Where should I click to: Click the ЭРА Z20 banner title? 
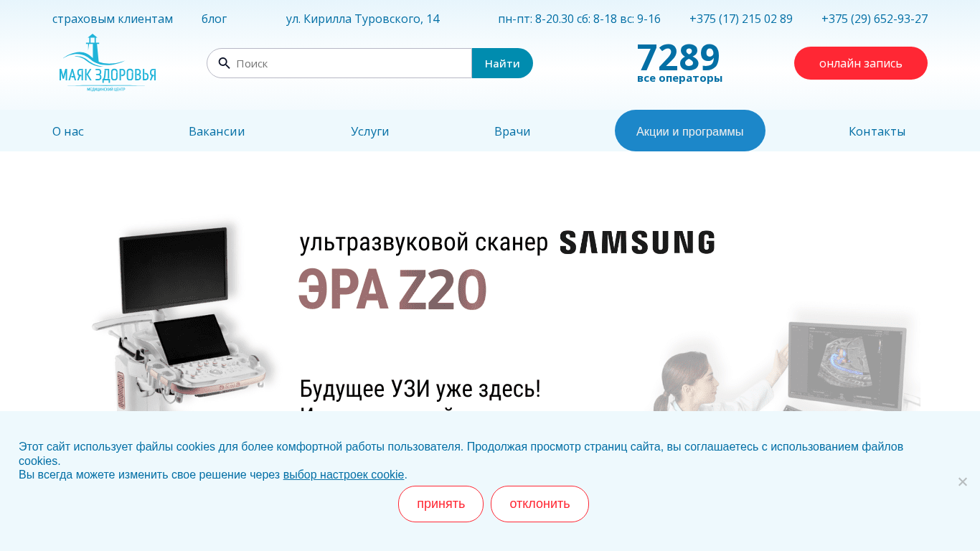click(x=392, y=290)
